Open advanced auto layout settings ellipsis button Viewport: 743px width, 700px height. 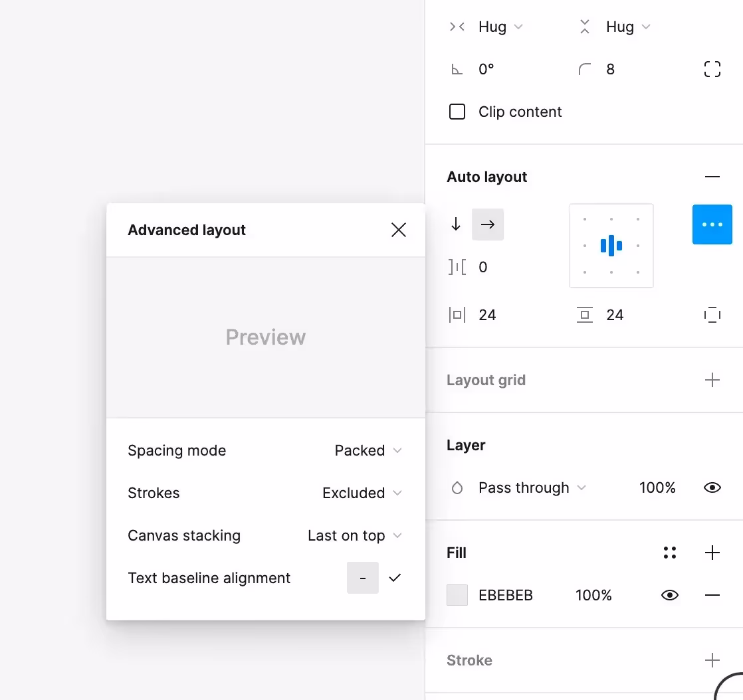[x=712, y=224]
